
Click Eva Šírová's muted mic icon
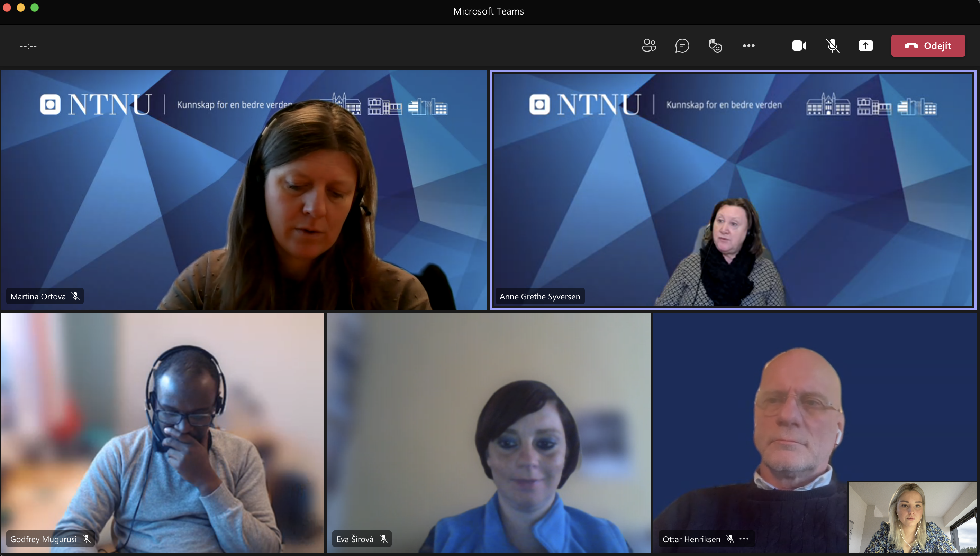coord(384,539)
